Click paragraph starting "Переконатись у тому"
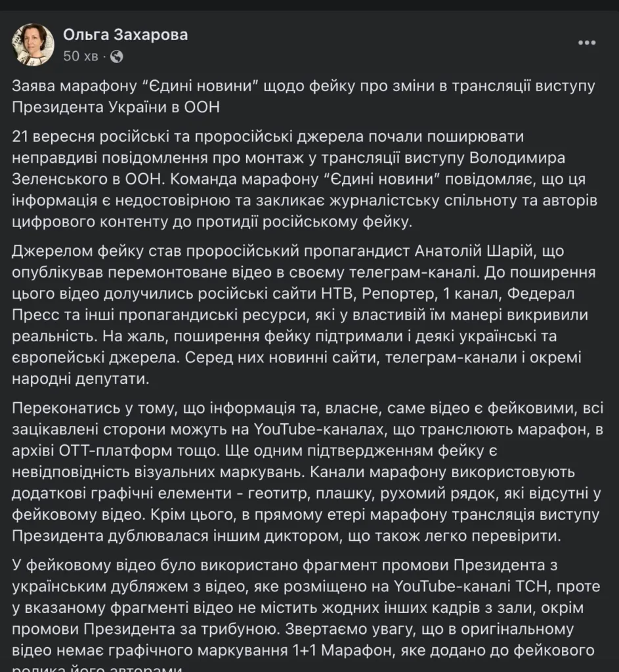Image resolution: width=619 pixels, height=672 pixels. tap(307, 472)
